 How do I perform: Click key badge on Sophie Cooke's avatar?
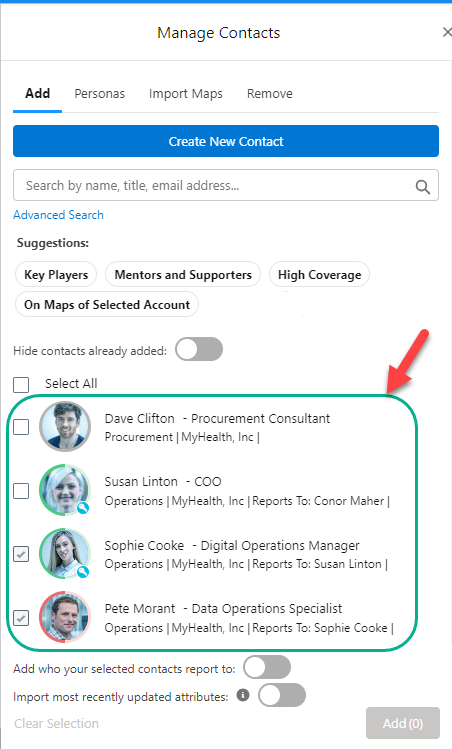coord(83,571)
